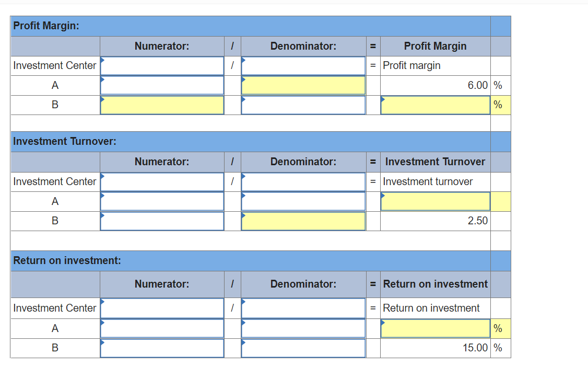Select the yellow Investment Turnover result cell for A
The width and height of the screenshot is (588, 377).
[436, 201]
